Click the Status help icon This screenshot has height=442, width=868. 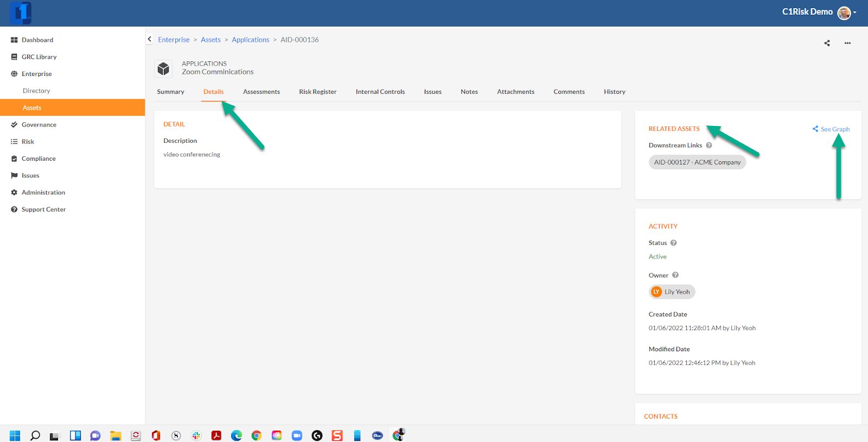click(674, 243)
